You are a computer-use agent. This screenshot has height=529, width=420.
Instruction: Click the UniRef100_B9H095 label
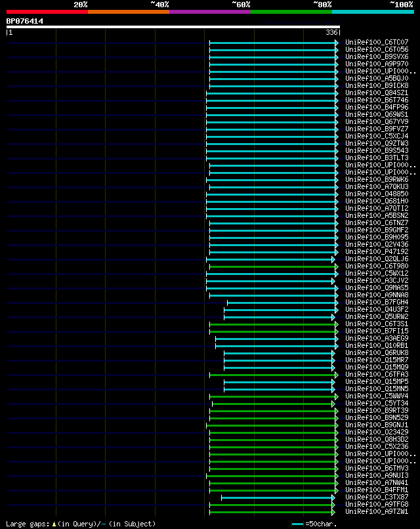click(377, 237)
